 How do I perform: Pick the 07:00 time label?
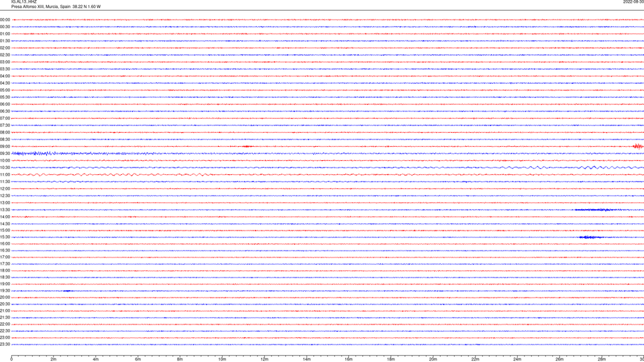pyautogui.click(x=5, y=118)
